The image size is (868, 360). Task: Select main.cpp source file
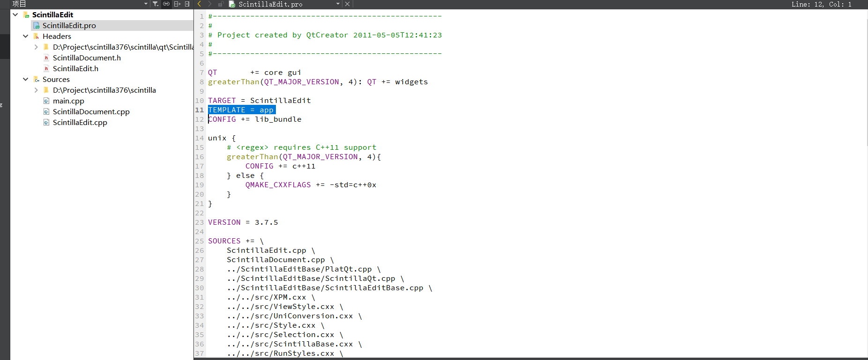point(68,101)
